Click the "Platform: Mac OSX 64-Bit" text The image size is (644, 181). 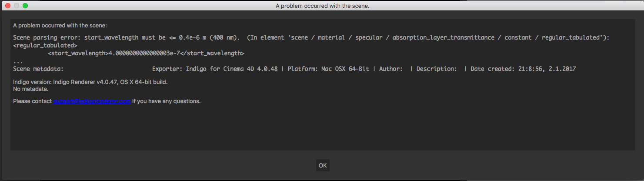point(331,69)
